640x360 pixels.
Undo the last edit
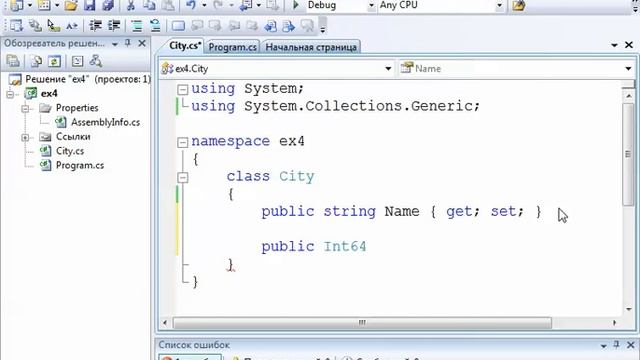click(x=191, y=5)
